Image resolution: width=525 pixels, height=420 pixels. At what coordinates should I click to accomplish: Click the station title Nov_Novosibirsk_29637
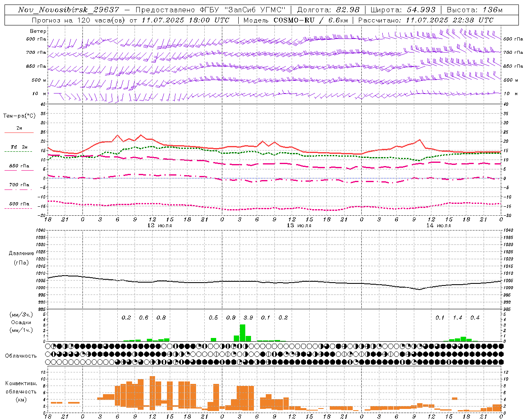(x=68, y=10)
